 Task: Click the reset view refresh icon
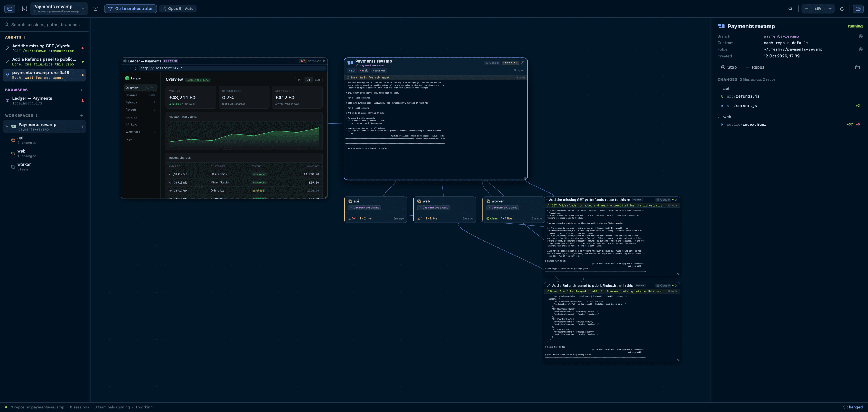(842, 9)
